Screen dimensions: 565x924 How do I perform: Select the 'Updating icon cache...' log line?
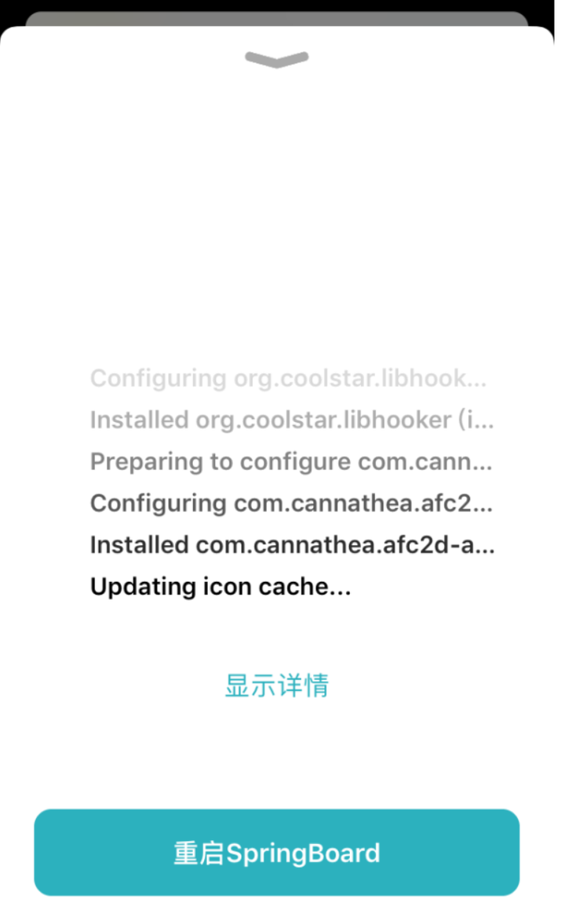(221, 587)
